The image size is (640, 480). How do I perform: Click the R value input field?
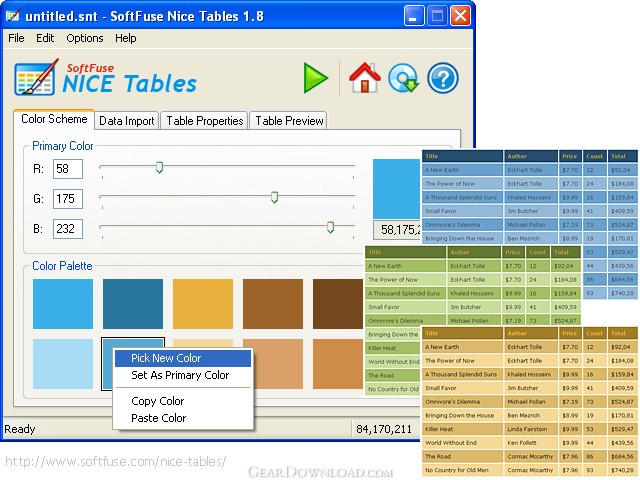[x=68, y=169]
